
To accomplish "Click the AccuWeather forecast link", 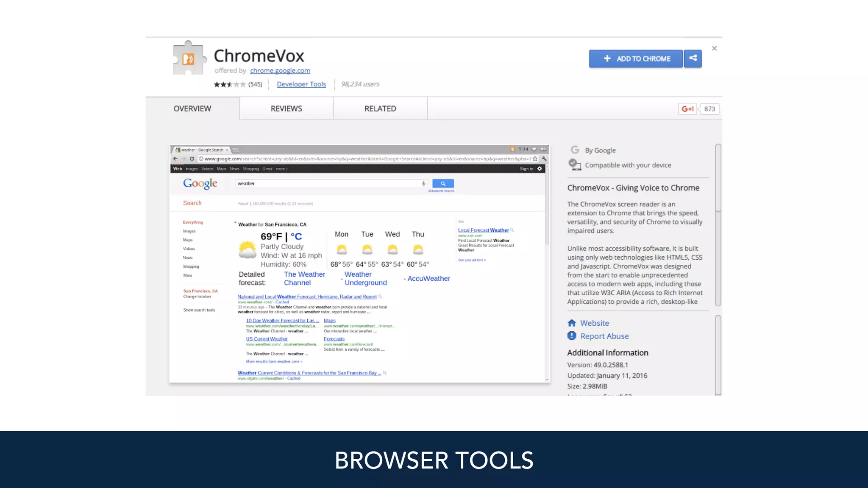I will pos(429,278).
